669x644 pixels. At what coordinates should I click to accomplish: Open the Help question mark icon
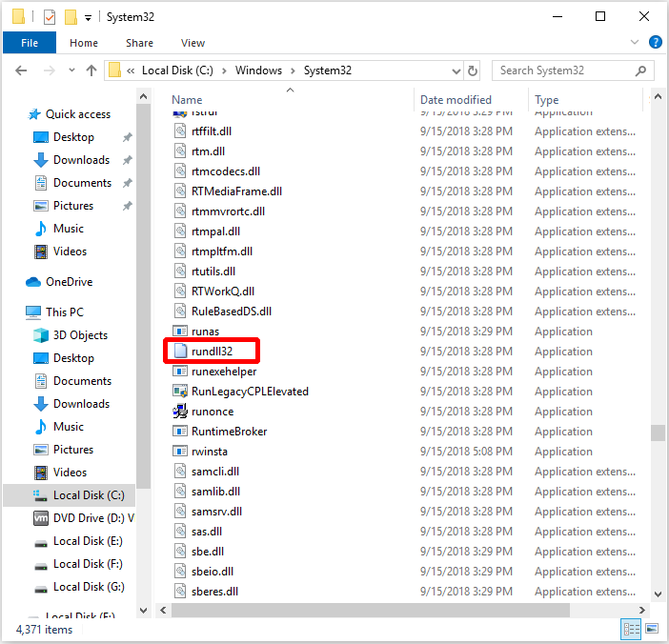[655, 43]
